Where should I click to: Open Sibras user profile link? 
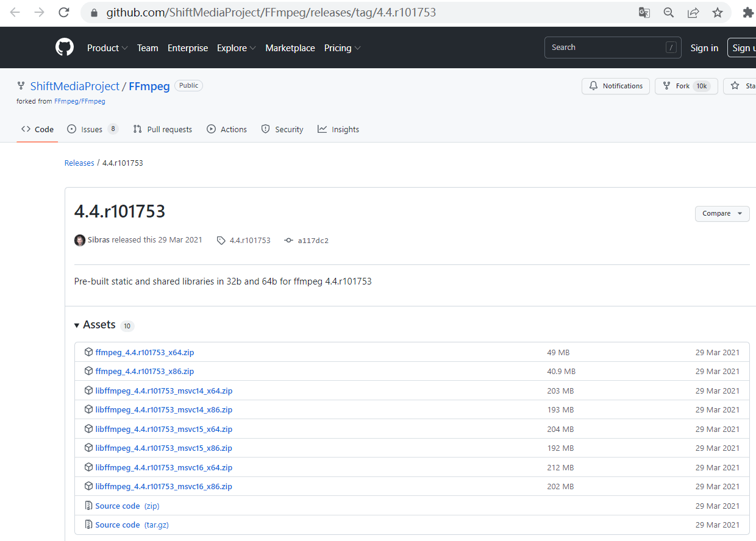coord(99,240)
